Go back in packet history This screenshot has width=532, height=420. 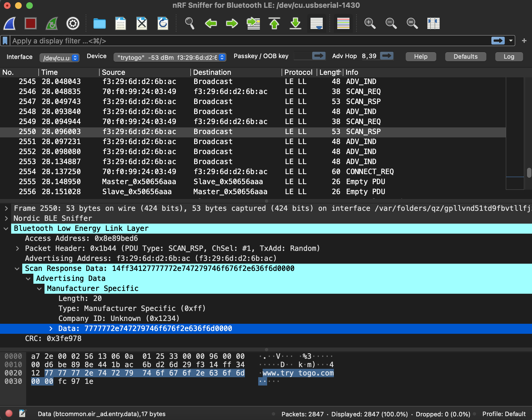click(x=211, y=23)
